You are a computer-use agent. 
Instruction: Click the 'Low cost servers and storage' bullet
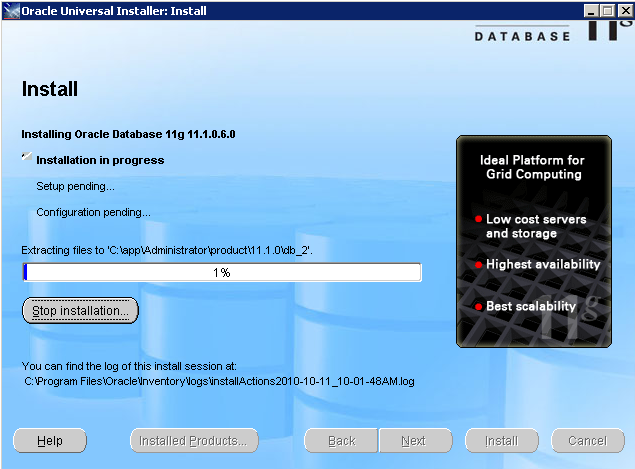536,226
